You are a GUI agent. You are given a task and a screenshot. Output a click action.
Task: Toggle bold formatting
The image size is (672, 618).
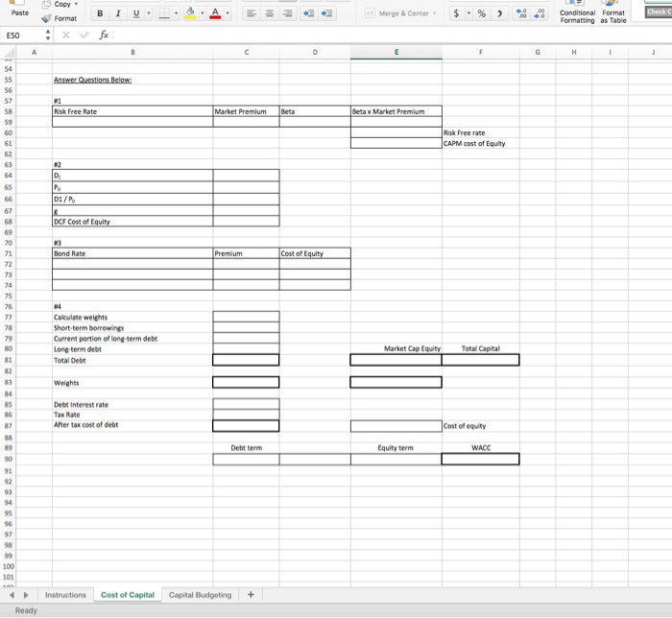100,13
